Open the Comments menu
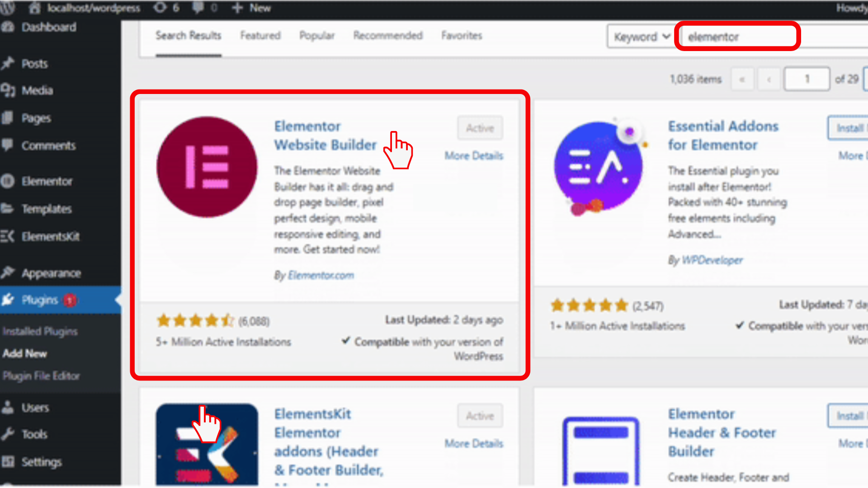868x488 pixels. (x=49, y=145)
